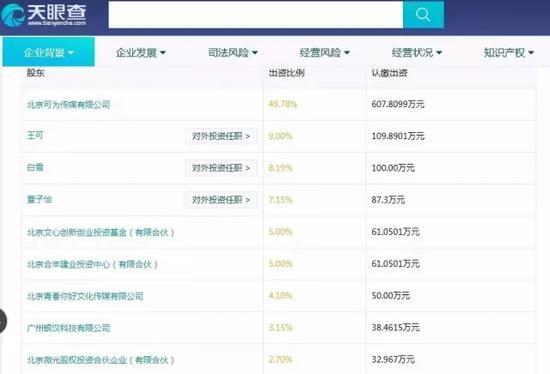Focus the company search input field
The image size is (550, 374).
256,15
